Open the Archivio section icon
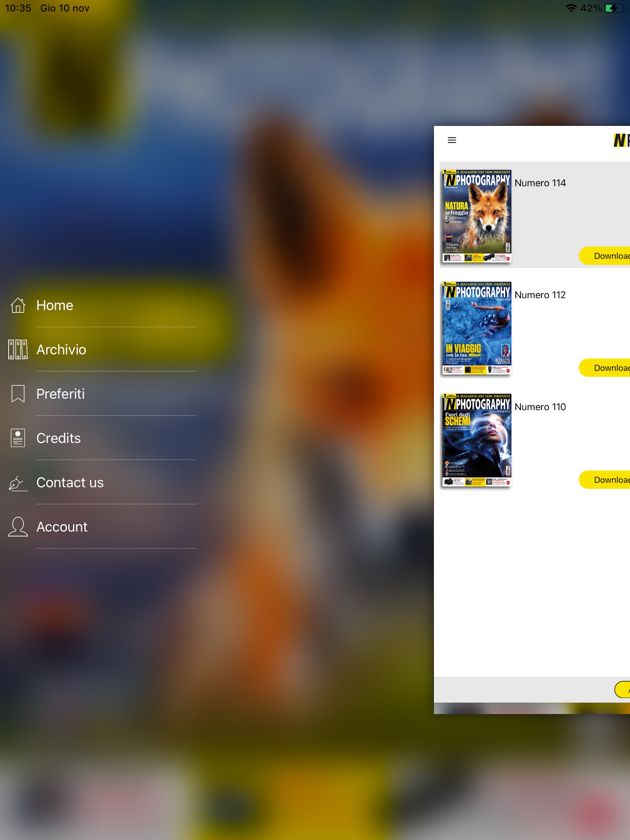 point(17,349)
